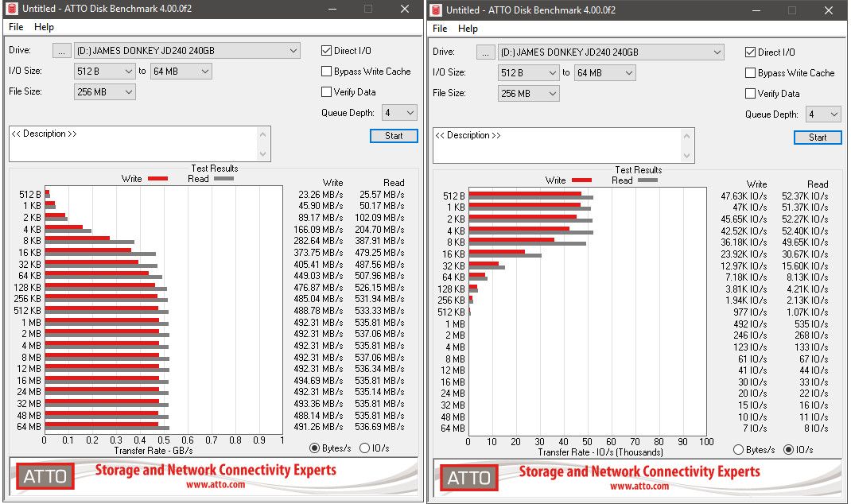
Task: Open the 64 MB I/O size dropdown in right window
Action: 605,72
